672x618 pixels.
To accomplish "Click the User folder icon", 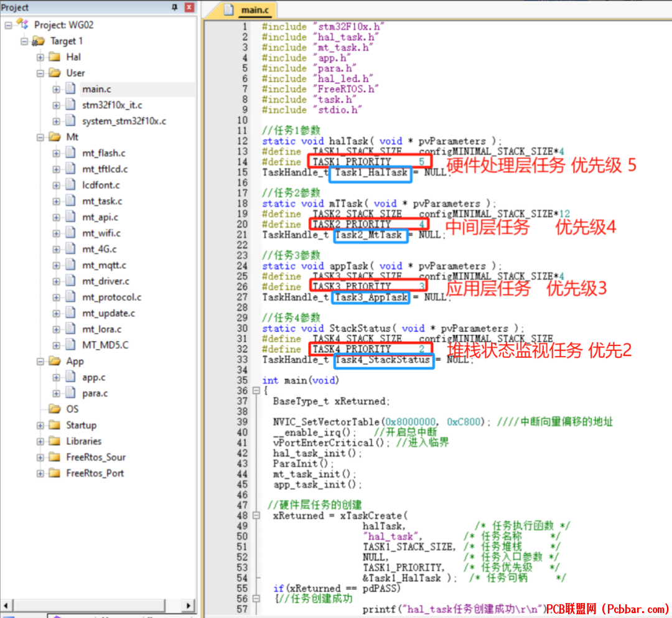I will click(x=54, y=73).
